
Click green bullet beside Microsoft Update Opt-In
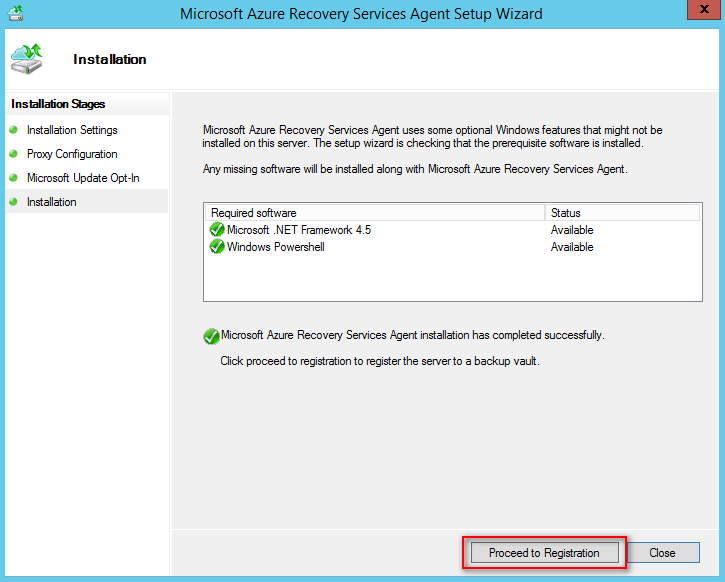(13, 178)
